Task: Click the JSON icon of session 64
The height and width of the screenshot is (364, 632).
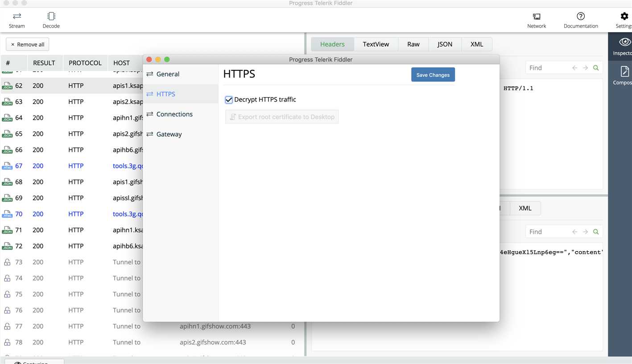Action: point(7,118)
